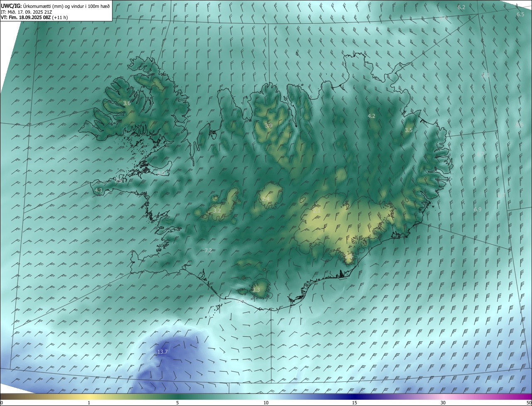Click the 13.7 value label
532x406 pixels.
click(x=163, y=352)
